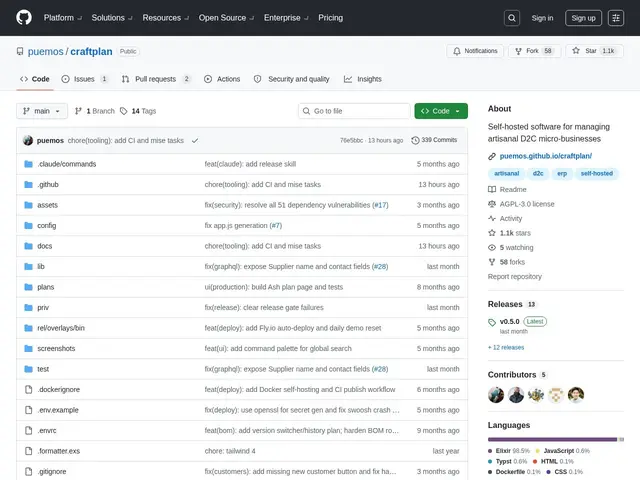Switch to the Issues tab
The width and height of the screenshot is (640, 480).
pyautogui.click(x=84, y=79)
